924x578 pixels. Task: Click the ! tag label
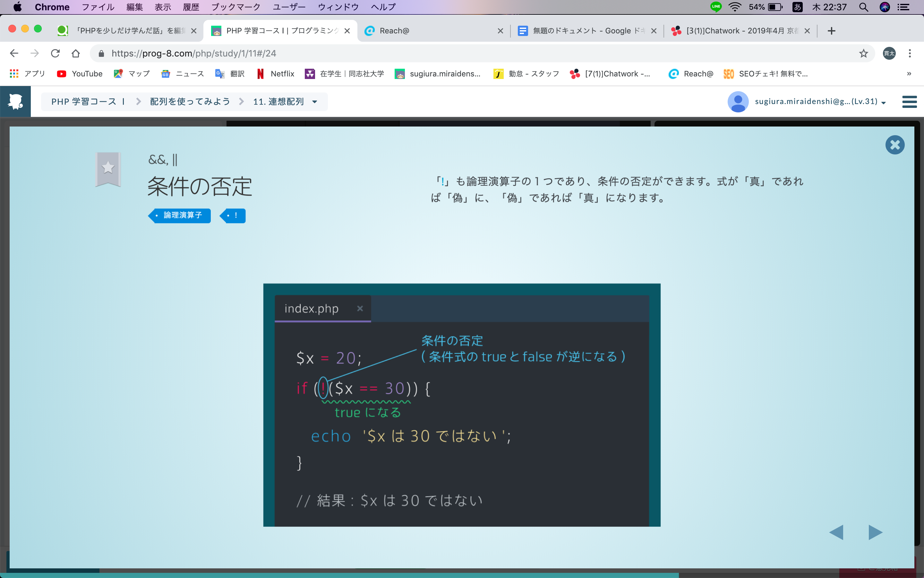pos(233,215)
